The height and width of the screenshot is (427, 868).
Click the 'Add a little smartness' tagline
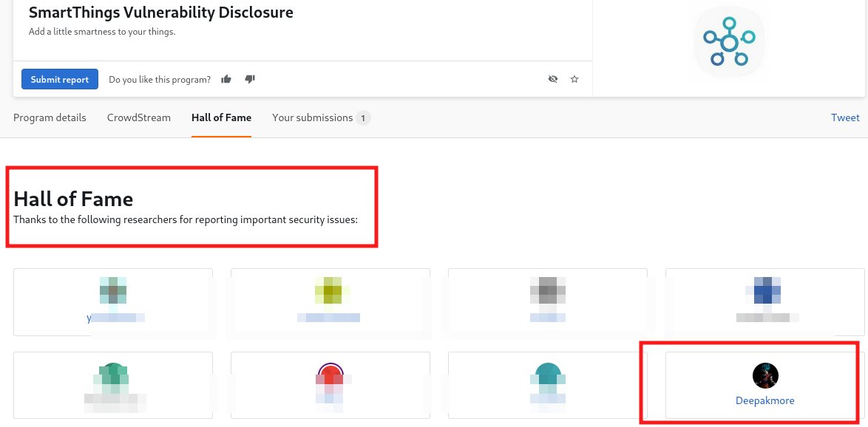tap(102, 32)
